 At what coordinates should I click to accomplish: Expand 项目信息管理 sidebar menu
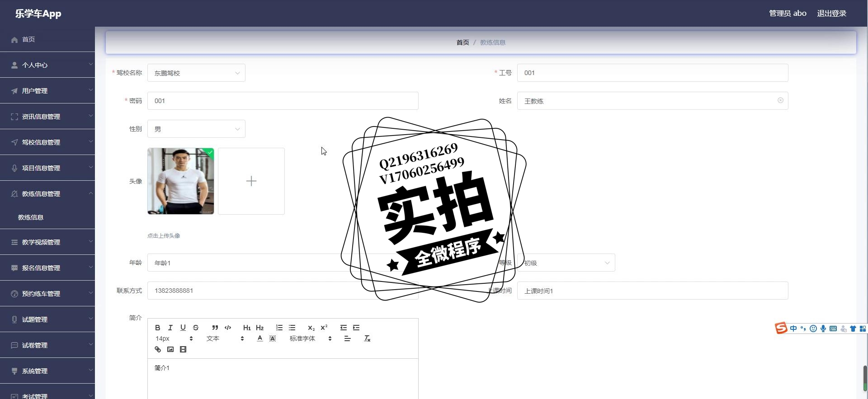(x=47, y=168)
